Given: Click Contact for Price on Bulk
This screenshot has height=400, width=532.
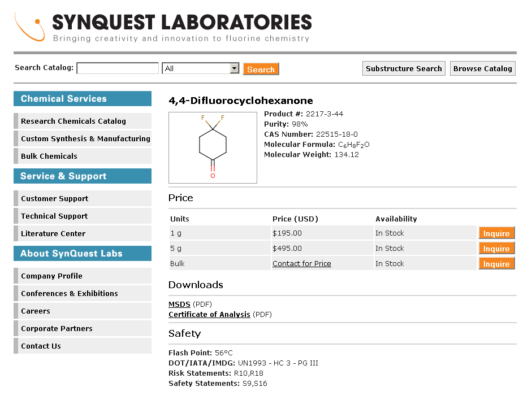Looking at the screenshot, I should tap(301, 263).
